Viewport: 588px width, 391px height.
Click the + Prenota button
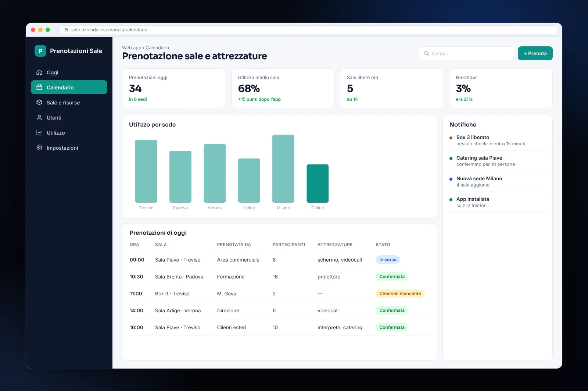click(535, 53)
